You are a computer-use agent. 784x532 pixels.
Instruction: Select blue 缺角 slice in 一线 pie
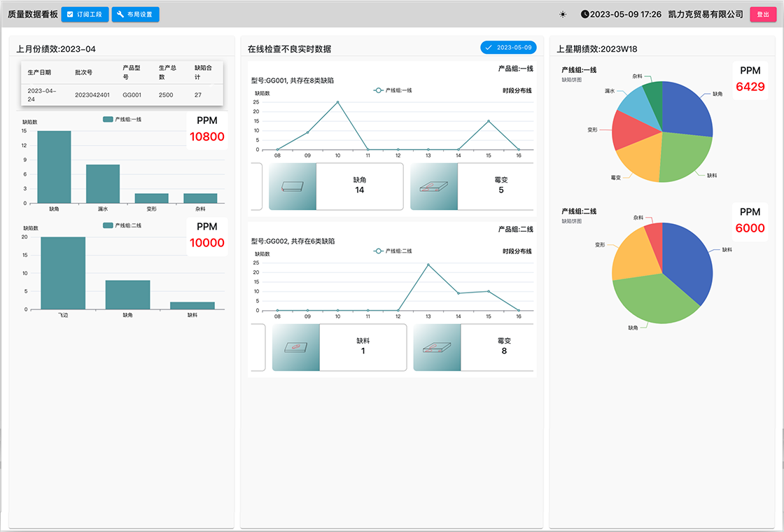pos(687,110)
